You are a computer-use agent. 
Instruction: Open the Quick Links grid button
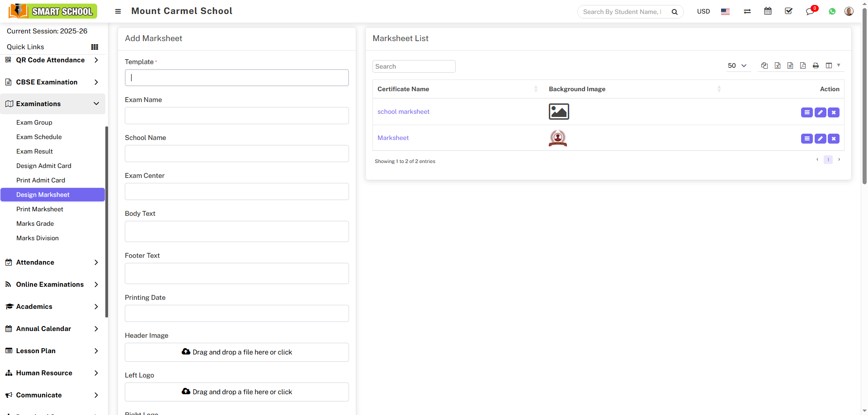(94, 47)
